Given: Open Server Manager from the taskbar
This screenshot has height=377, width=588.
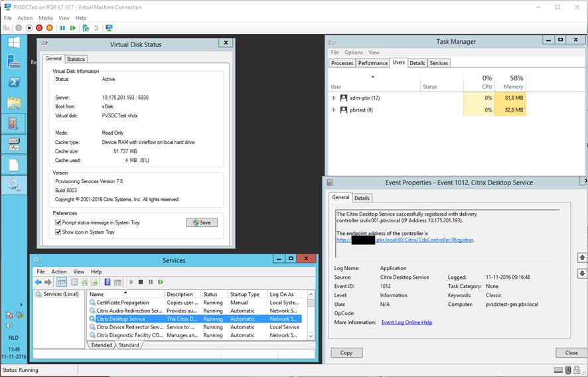Looking at the screenshot, I should (14, 62).
